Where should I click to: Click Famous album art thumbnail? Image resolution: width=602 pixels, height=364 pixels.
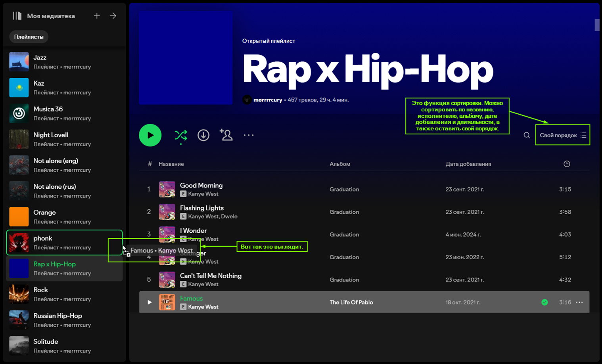167,302
